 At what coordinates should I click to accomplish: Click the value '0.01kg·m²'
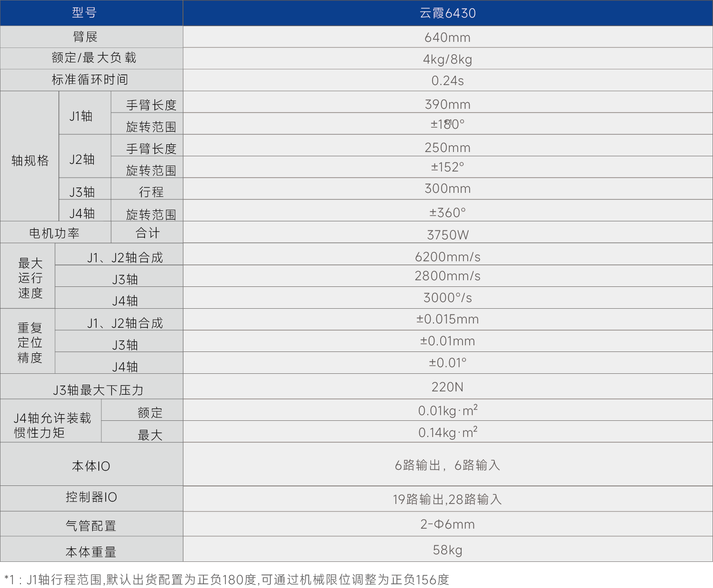(447, 410)
